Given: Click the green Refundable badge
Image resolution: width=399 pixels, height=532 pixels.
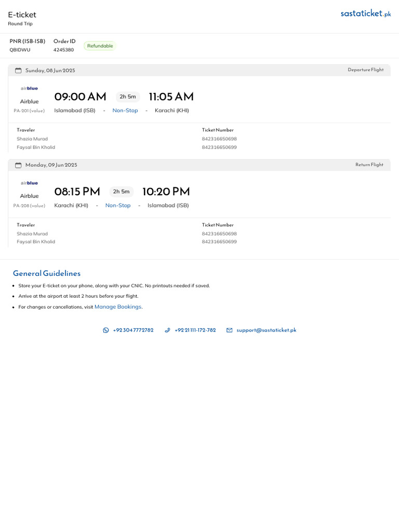Looking at the screenshot, I should pyautogui.click(x=100, y=46).
